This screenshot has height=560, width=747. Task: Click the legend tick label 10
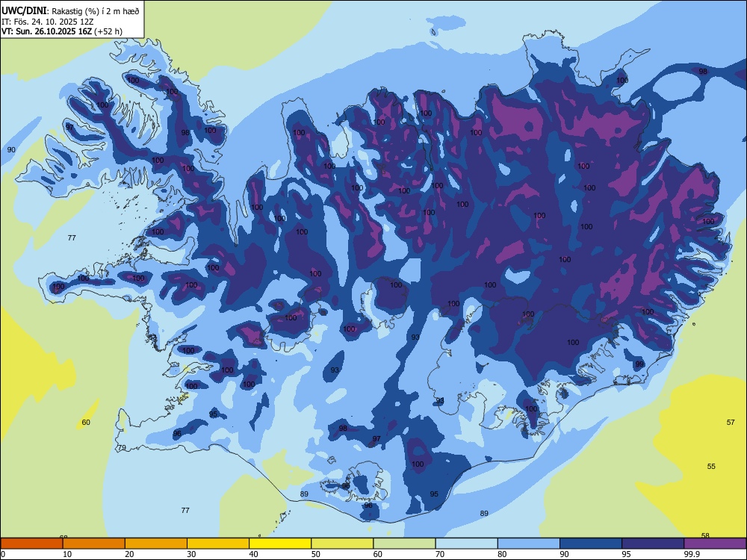point(67,554)
